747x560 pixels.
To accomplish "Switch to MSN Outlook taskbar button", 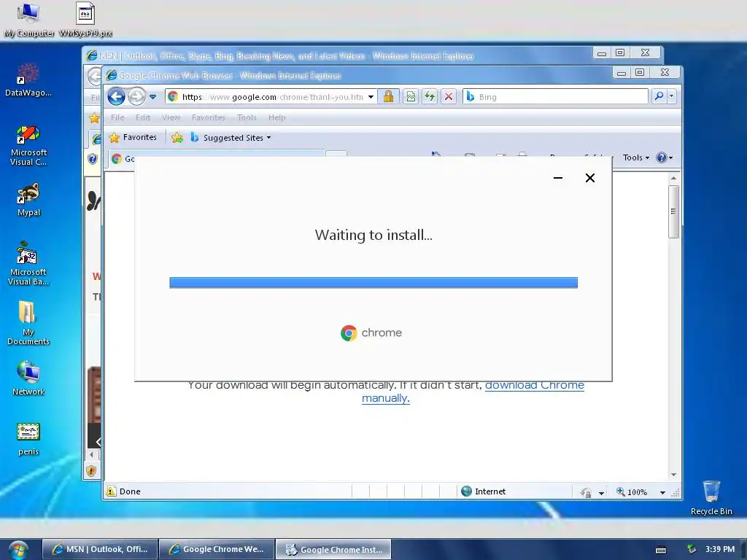I will [101, 549].
